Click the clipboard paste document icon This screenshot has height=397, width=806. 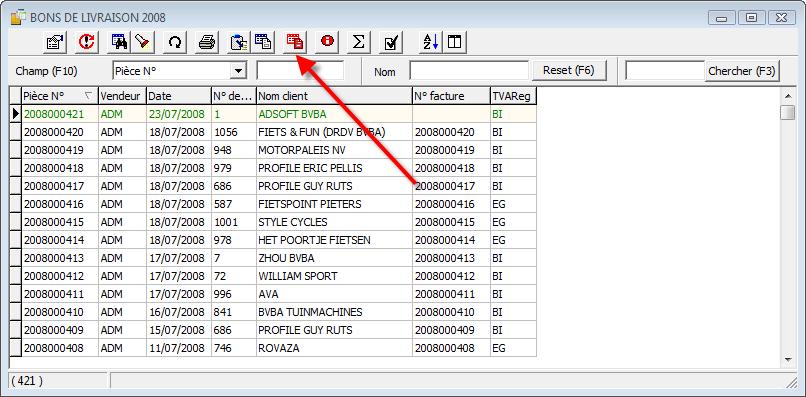pos(239,42)
